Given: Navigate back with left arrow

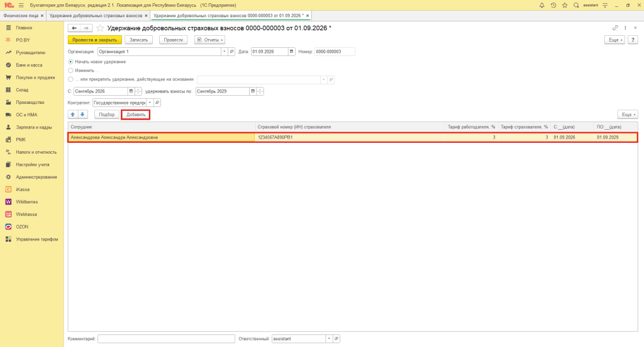Looking at the screenshot, I should 74,28.
